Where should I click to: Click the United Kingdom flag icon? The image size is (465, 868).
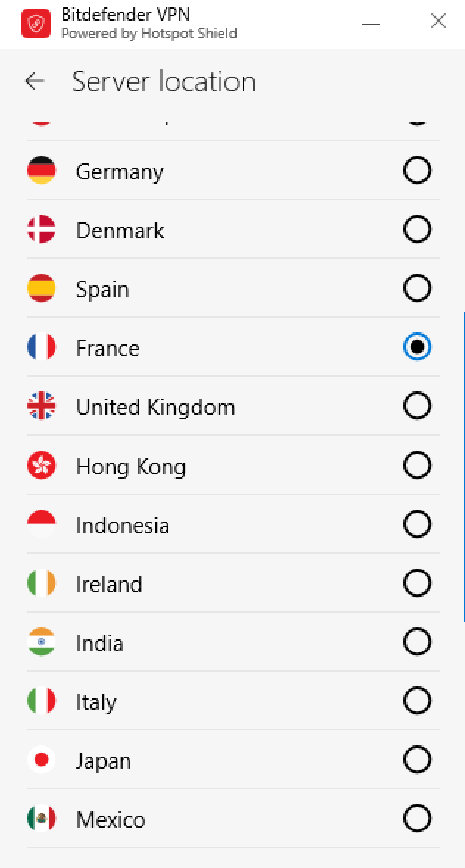click(41, 406)
